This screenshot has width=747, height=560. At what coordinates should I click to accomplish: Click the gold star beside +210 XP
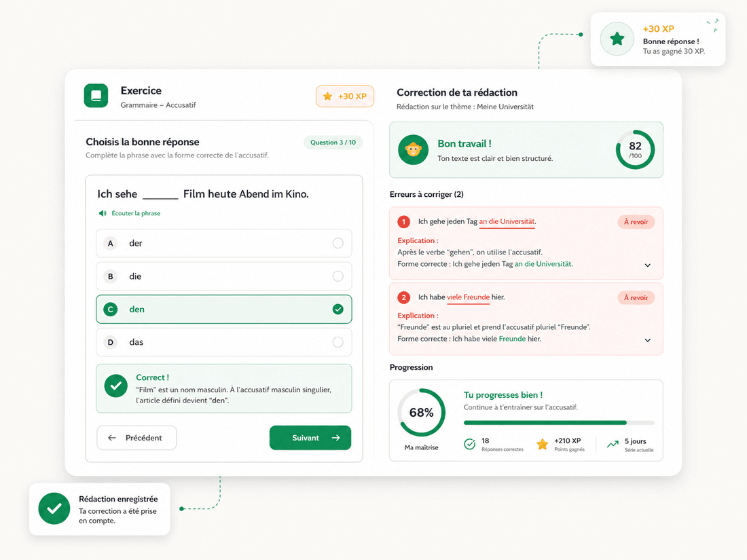pyautogui.click(x=542, y=445)
